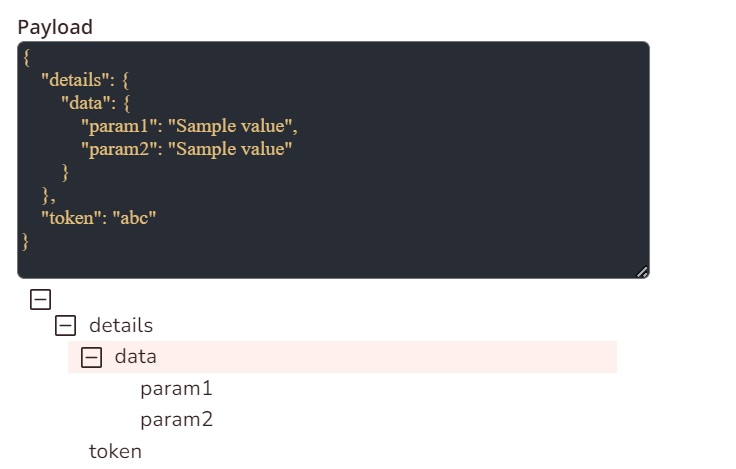Collapse the root tree node
The width and height of the screenshot is (736, 469).
coord(41,298)
